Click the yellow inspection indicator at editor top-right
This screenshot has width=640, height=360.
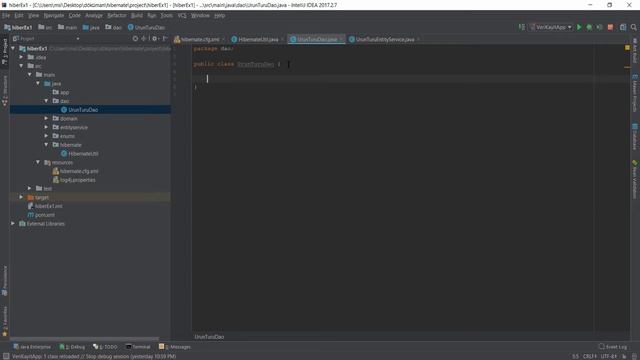tap(627, 48)
